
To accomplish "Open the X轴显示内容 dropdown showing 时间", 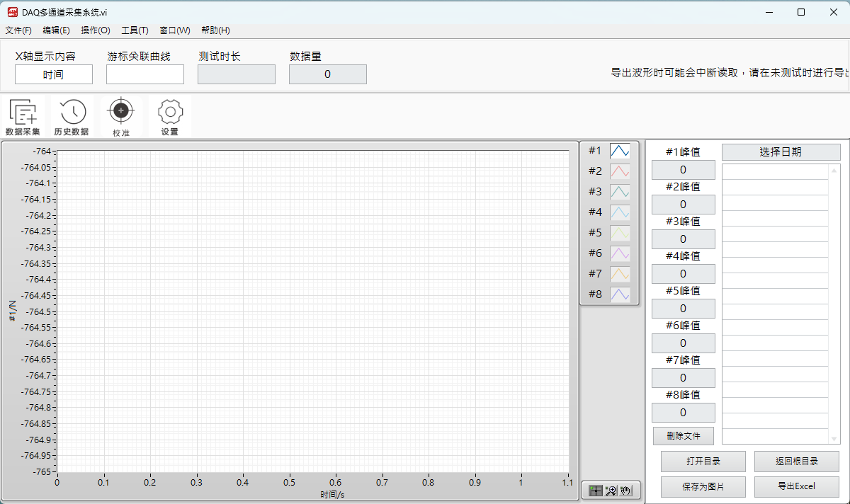I will [x=54, y=74].
